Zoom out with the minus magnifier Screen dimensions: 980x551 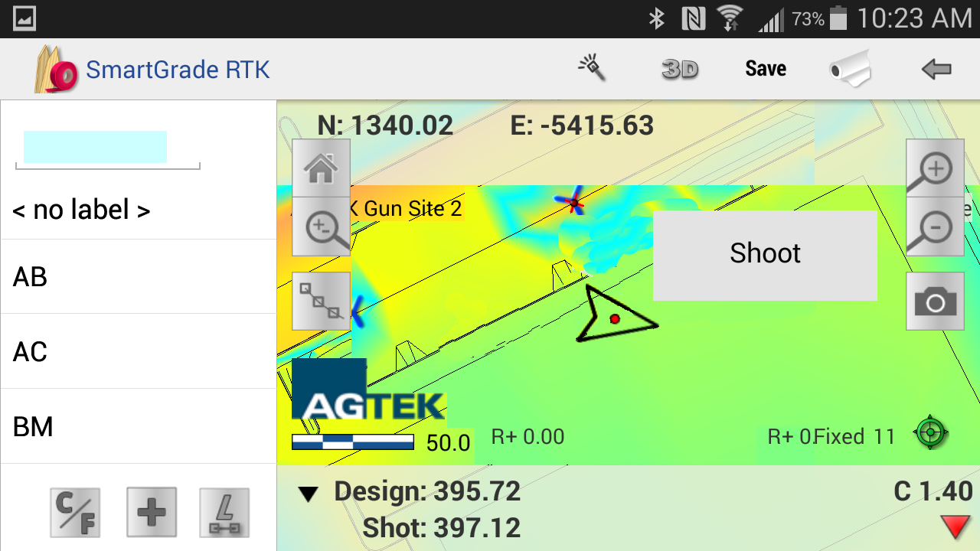[935, 227]
